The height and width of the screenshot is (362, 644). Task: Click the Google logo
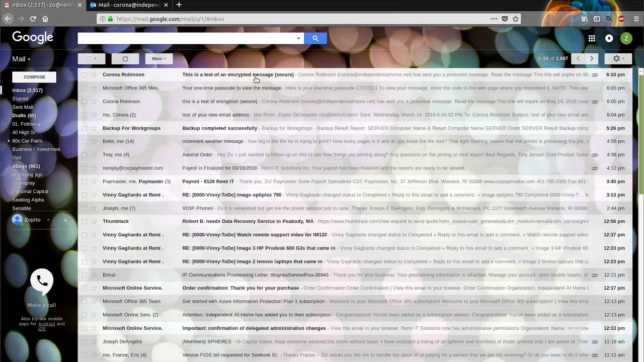point(33,38)
